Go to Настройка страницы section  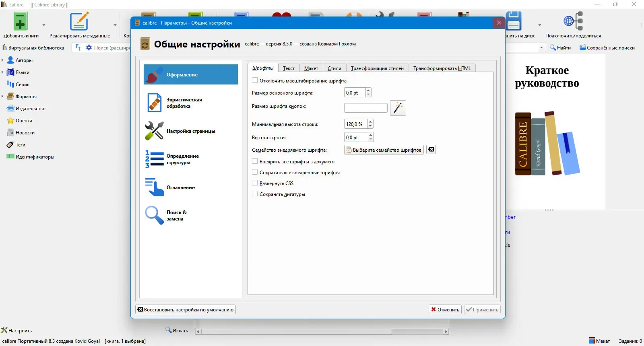(x=191, y=131)
